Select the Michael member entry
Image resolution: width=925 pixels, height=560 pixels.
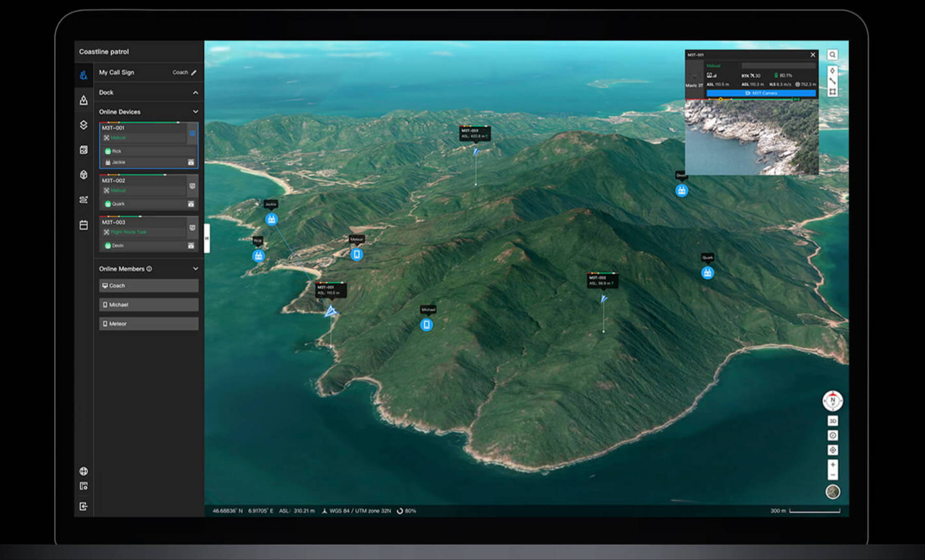pyautogui.click(x=149, y=305)
